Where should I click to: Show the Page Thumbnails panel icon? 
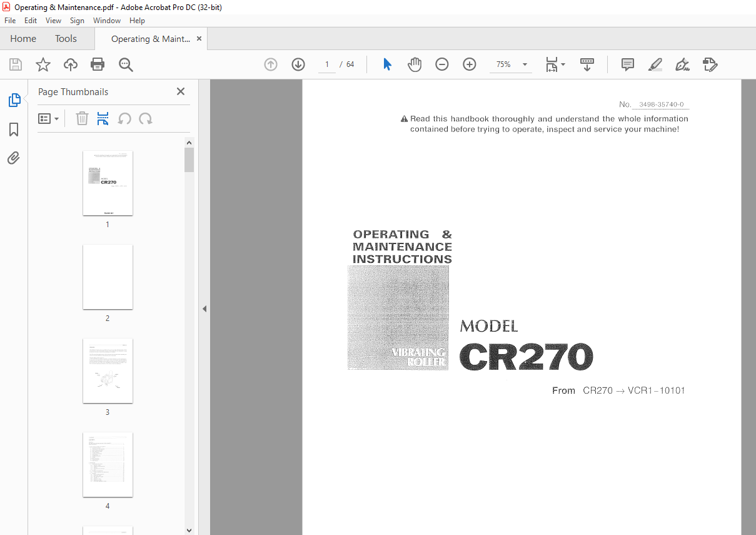[14, 100]
